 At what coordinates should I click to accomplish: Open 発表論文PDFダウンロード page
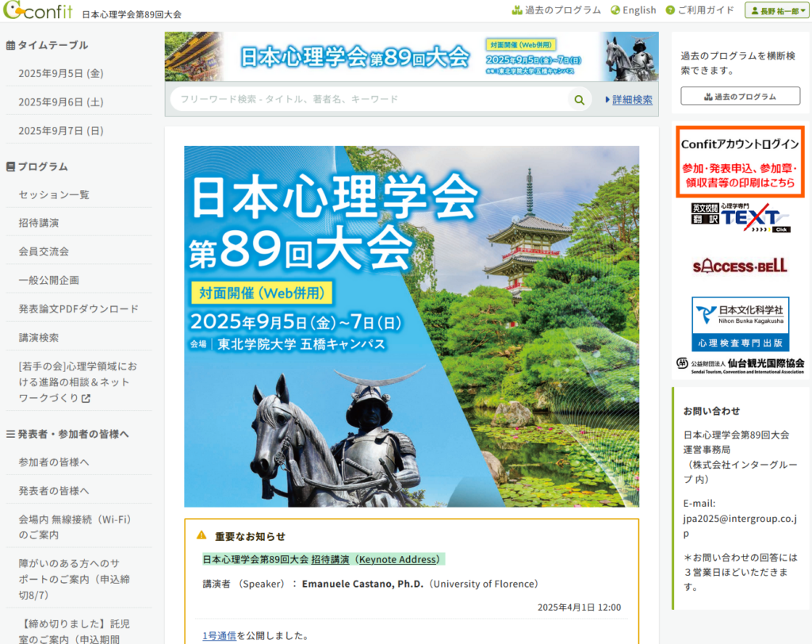pos(79,309)
